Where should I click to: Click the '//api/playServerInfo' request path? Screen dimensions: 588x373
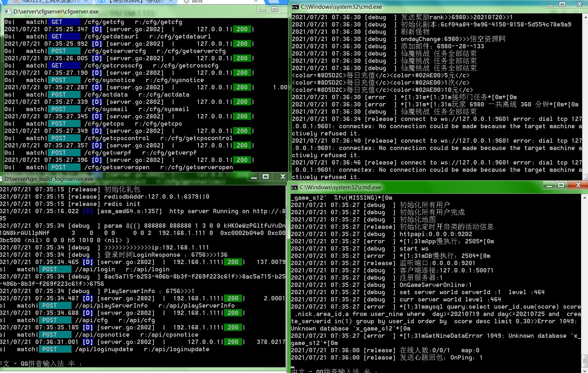[x=111, y=306]
